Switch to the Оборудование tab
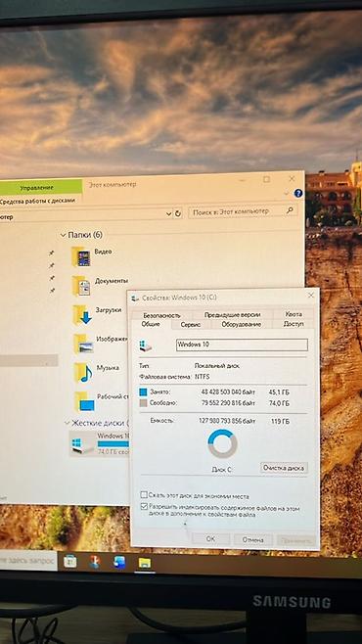This screenshot has width=362, height=644. 242,324
